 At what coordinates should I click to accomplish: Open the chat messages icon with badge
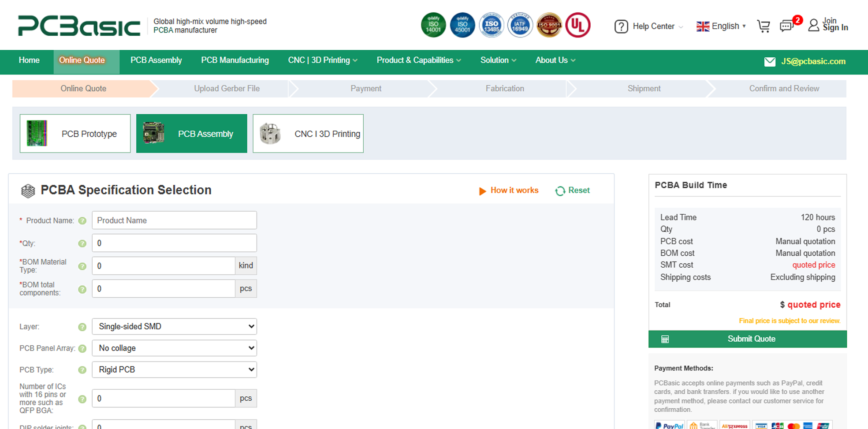(787, 26)
